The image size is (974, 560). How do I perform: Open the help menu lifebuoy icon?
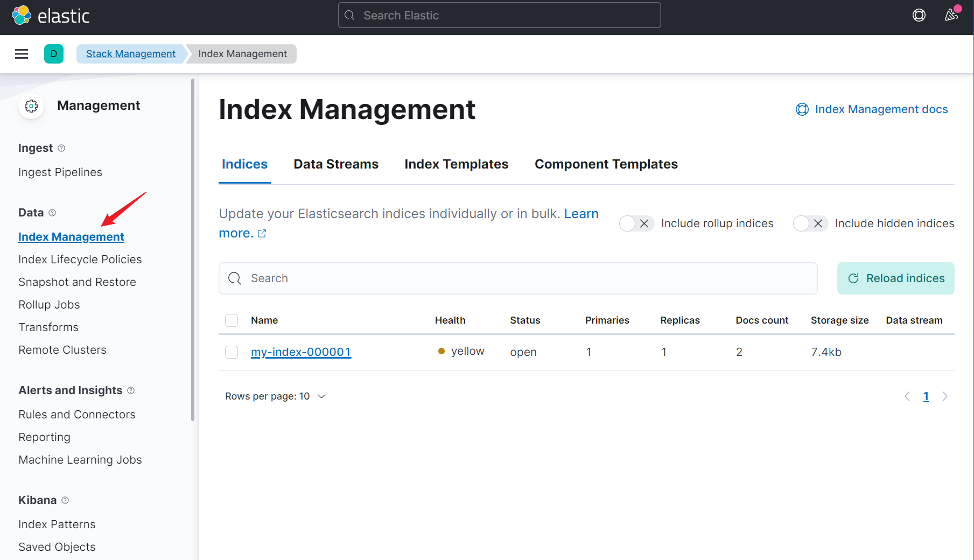click(x=919, y=15)
